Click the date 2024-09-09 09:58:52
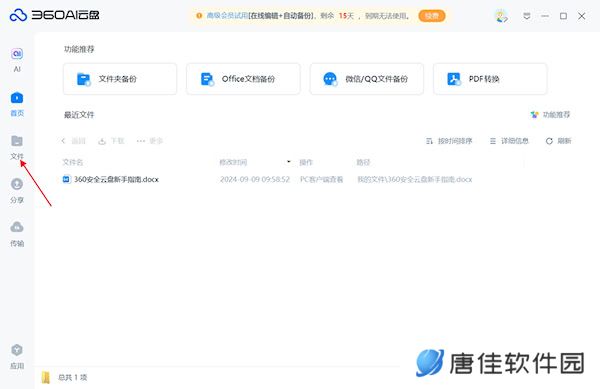The width and height of the screenshot is (600, 389). click(255, 179)
